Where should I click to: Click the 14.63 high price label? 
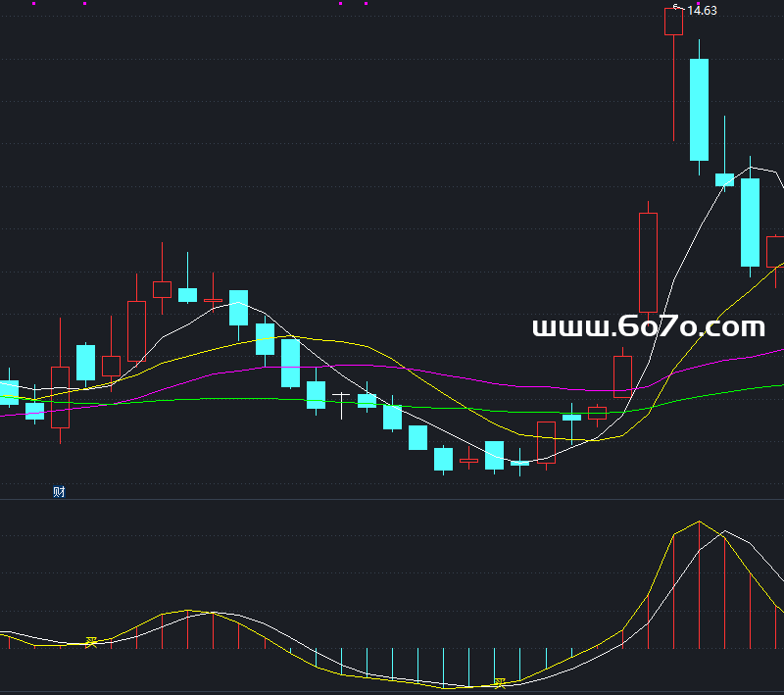coord(702,11)
